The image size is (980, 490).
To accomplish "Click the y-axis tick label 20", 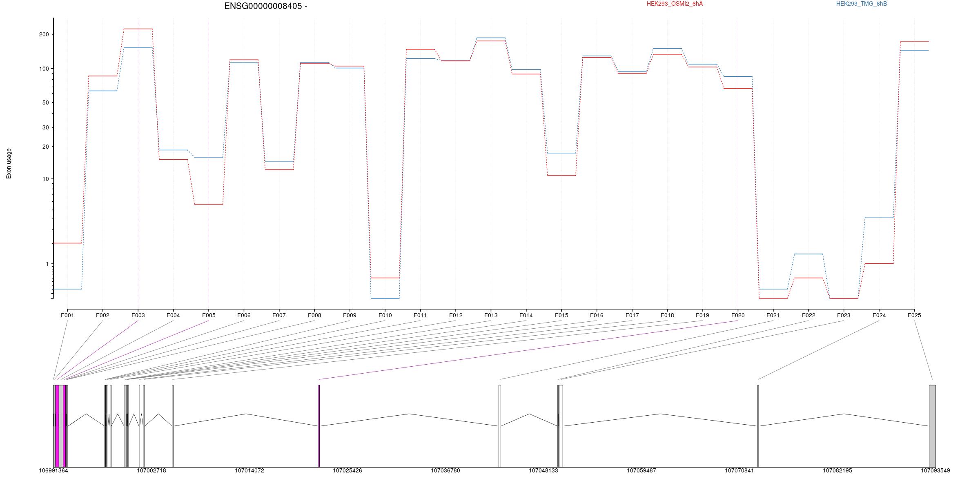I will [x=45, y=147].
